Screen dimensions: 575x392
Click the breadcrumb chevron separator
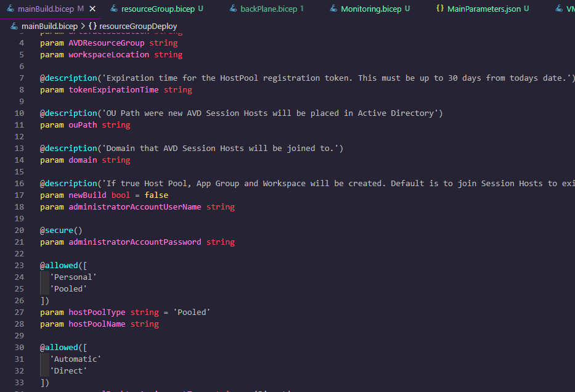[x=83, y=27]
